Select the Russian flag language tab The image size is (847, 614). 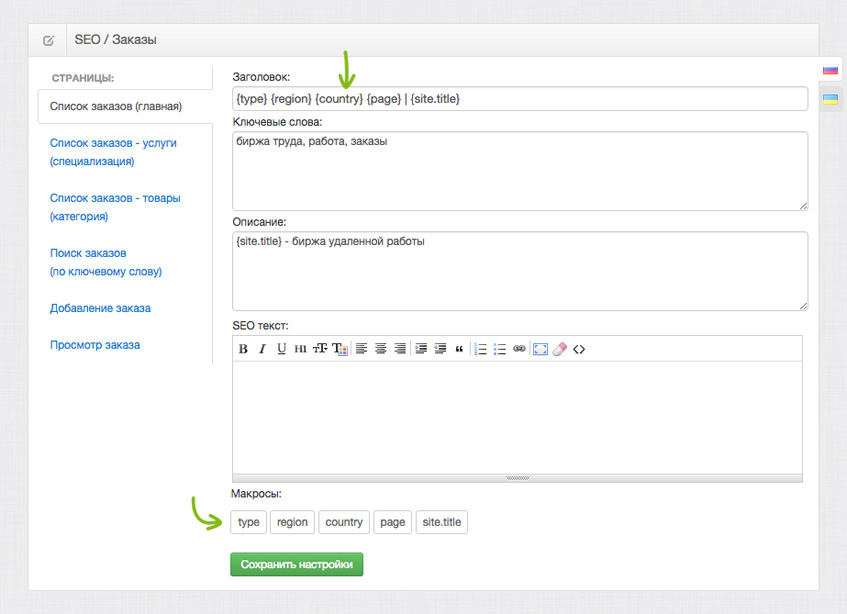pyautogui.click(x=830, y=70)
